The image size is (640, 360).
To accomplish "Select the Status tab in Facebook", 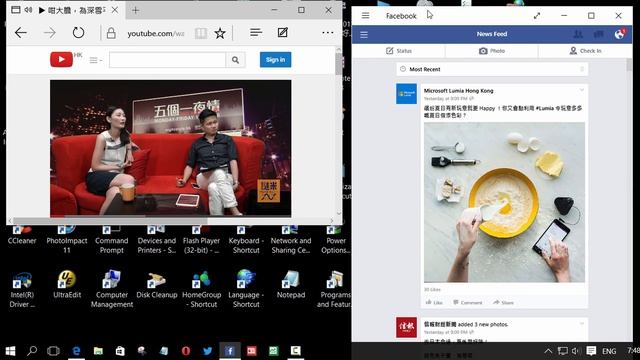I will coord(399,51).
